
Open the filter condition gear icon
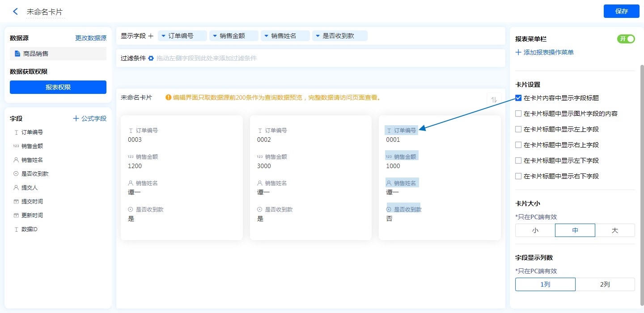[x=151, y=58]
